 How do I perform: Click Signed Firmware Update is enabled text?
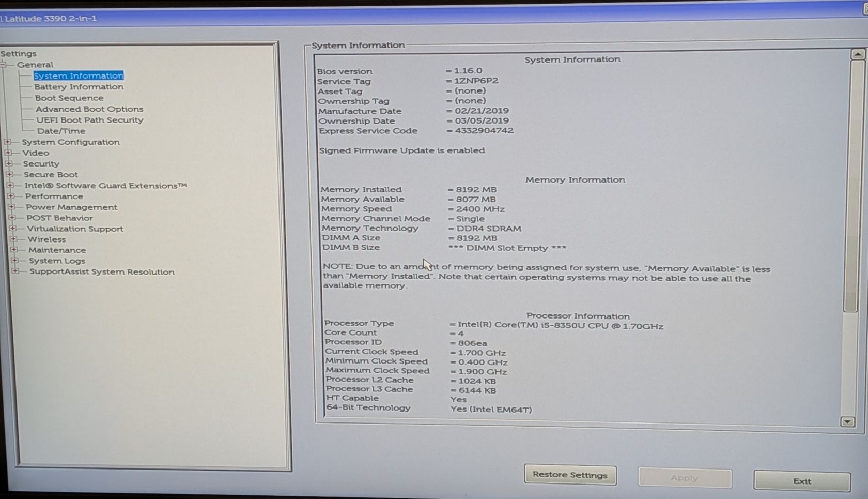402,150
